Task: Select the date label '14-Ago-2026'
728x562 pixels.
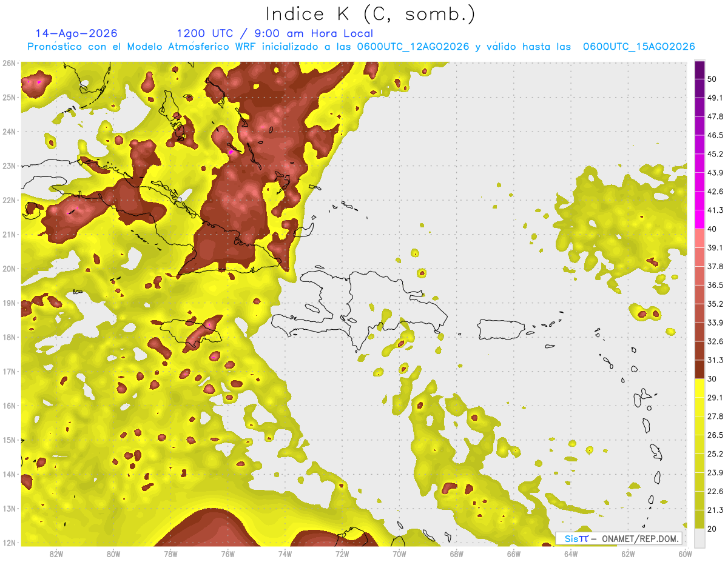Action: pos(76,33)
